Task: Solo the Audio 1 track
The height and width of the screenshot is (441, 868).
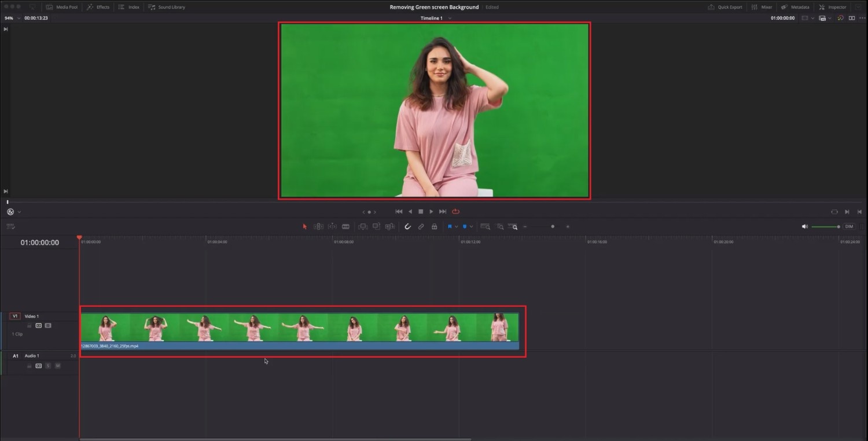Action: tap(48, 366)
